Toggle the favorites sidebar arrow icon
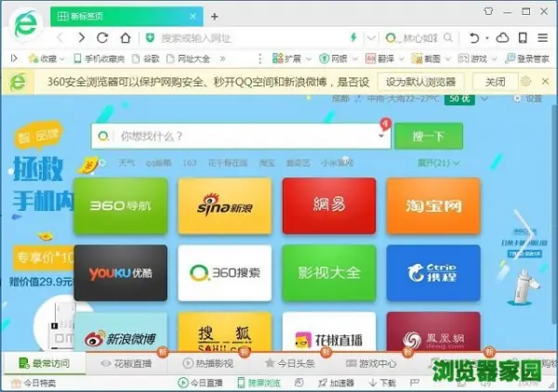The width and height of the screenshot is (558, 392). pyautogui.click(x=14, y=58)
